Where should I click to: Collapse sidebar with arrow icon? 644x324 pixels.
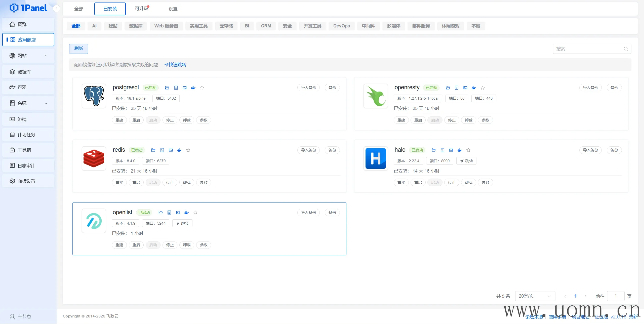[57, 9]
